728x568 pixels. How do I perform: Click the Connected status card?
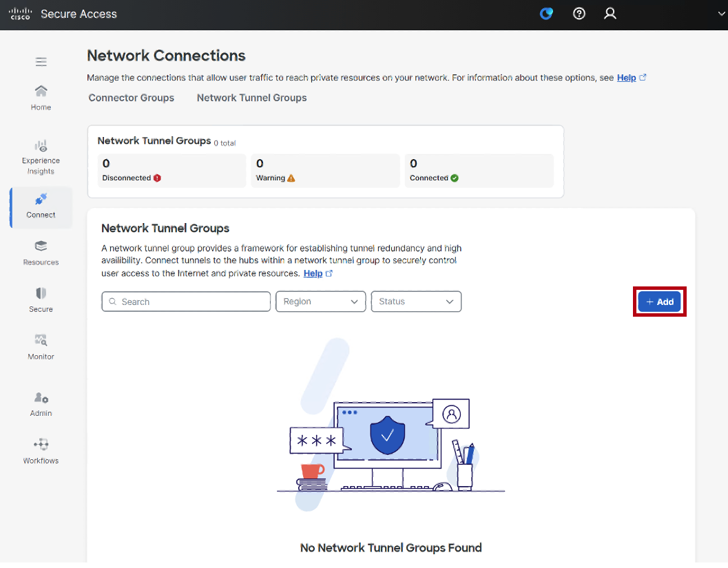tap(479, 171)
